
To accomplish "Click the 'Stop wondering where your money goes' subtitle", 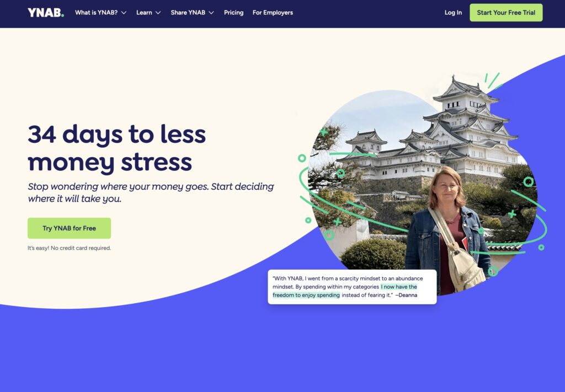I will (151, 192).
